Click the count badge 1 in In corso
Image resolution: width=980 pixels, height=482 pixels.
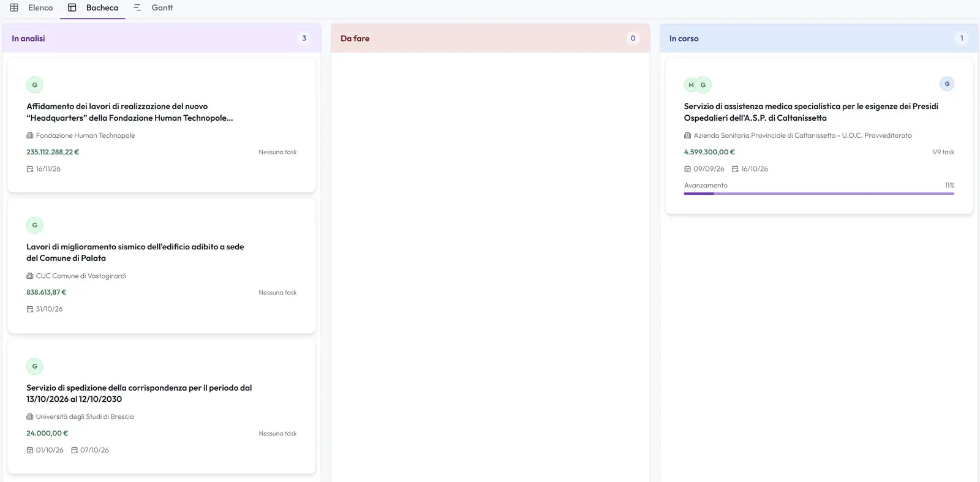coord(962,38)
